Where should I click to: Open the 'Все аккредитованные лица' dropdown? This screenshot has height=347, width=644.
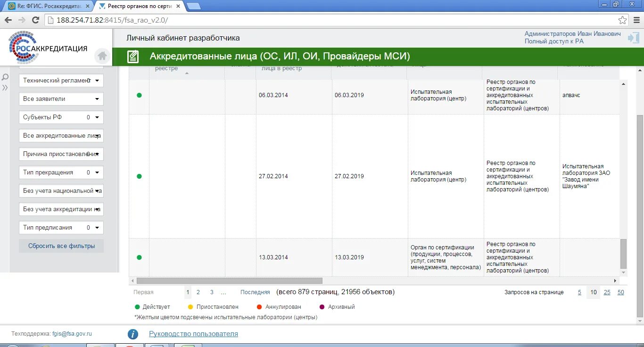tap(61, 136)
